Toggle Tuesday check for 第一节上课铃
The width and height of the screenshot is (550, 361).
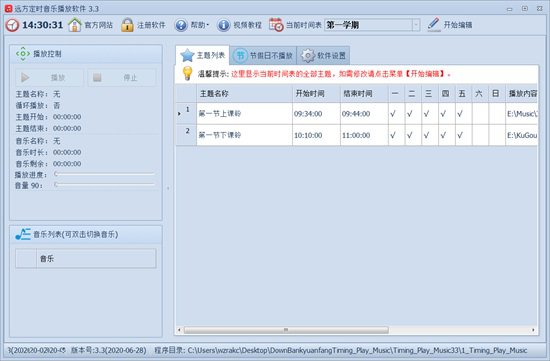[410, 114]
